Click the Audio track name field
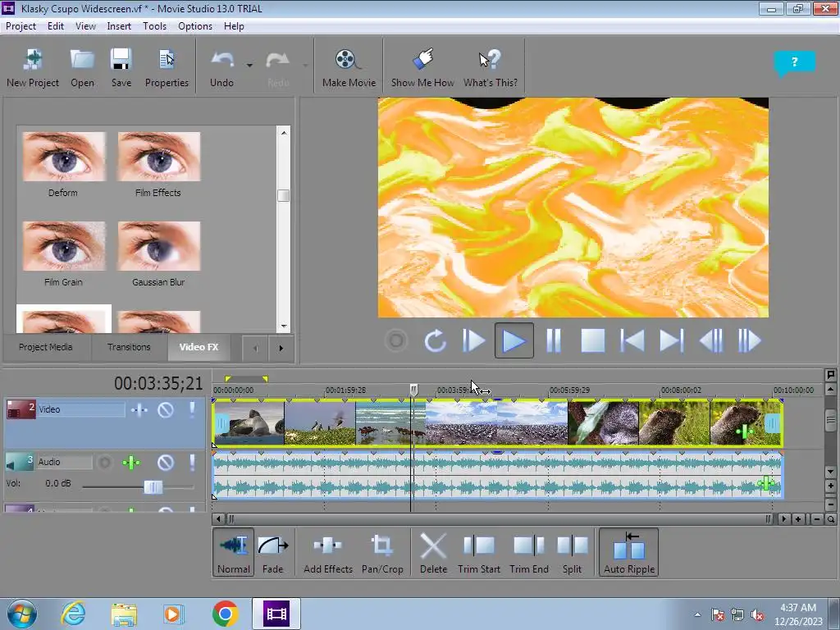The width and height of the screenshot is (840, 630). [64, 462]
